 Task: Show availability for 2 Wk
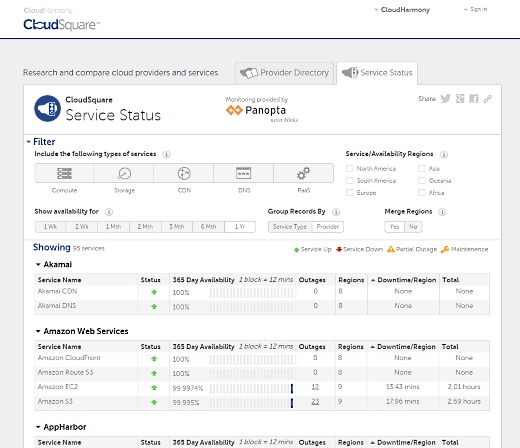click(82, 227)
